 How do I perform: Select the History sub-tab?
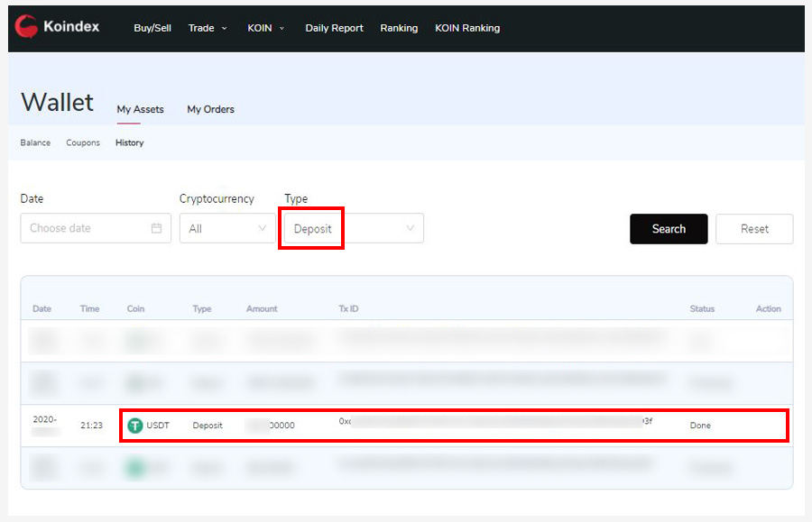pyautogui.click(x=129, y=142)
